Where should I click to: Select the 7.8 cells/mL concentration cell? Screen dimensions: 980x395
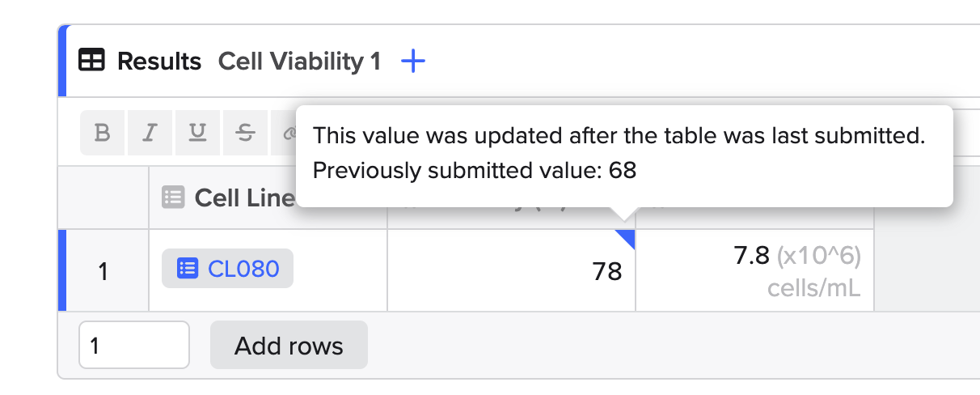coord(754,271)
